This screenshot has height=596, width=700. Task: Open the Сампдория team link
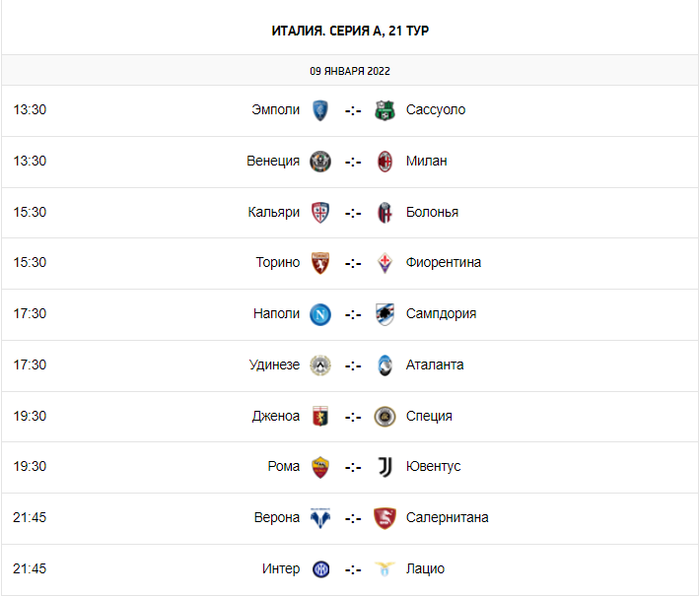[x=441, y=313]
